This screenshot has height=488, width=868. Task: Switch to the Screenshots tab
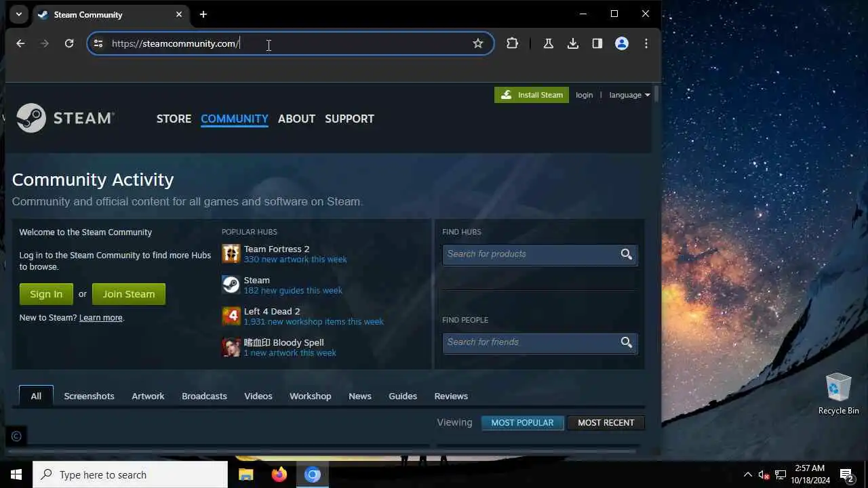(x=89, y=396)
